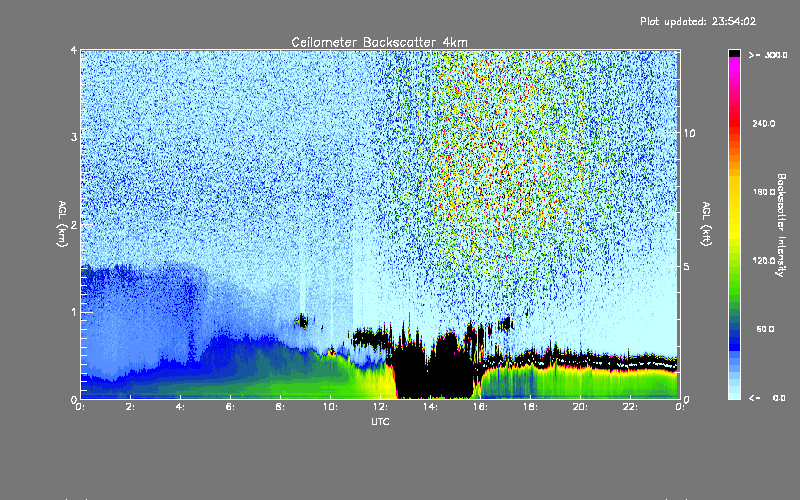Click the '18:' tick label on time axis
Image resolution: width=800 pixels, height=500 pixels.
530,407
